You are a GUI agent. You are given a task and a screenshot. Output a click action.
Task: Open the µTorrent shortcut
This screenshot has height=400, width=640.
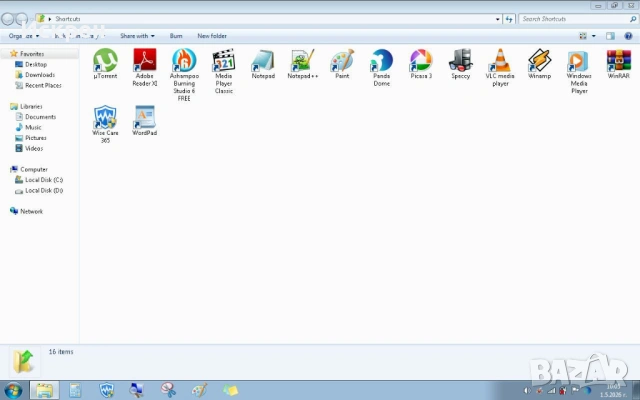(x=105, y=64)
